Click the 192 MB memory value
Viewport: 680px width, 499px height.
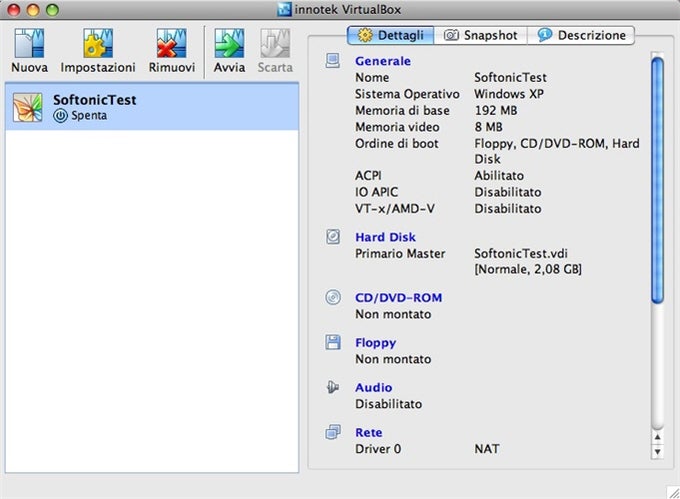(x=496, y=111)
